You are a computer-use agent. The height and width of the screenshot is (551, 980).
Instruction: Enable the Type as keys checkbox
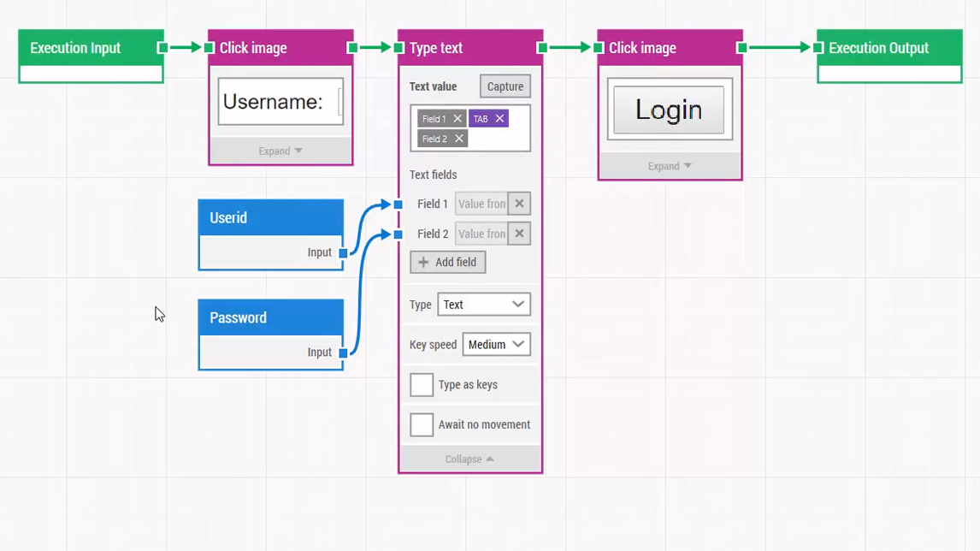(x=421, y=384)
